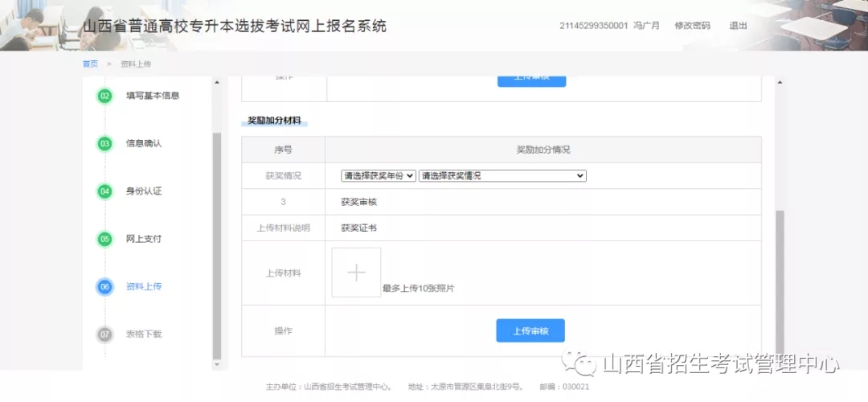Image resolution: width=868 pixels, height=402 pixels.
Task: Click the 修改密码 link
Action: click(692, 26)
